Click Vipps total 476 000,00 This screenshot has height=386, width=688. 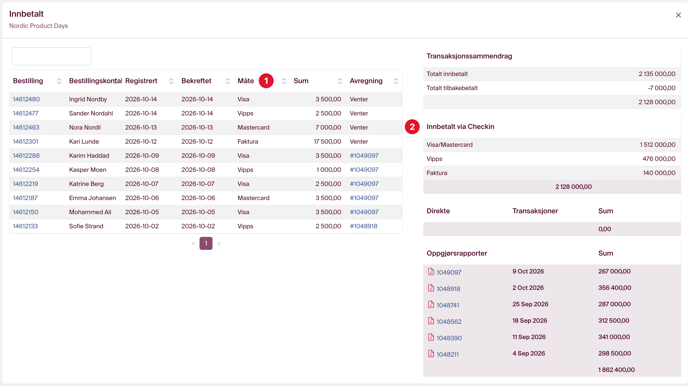(x=659, y=159)
